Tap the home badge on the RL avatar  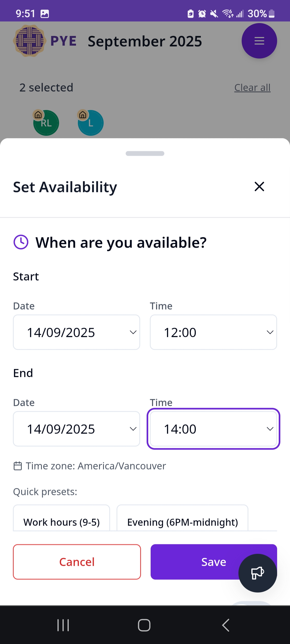(38, 115)
